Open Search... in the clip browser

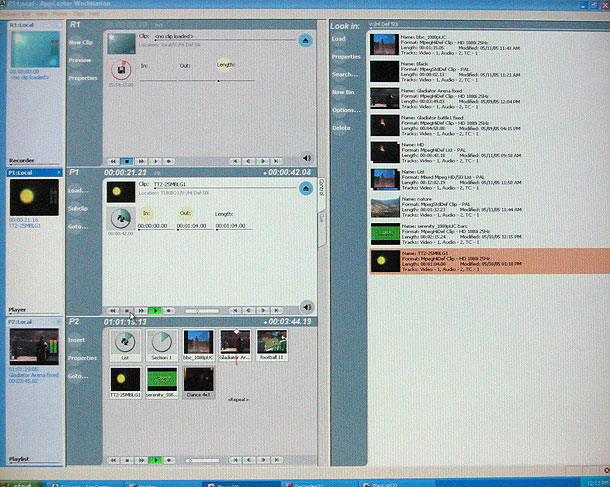(x=346, y=74)
